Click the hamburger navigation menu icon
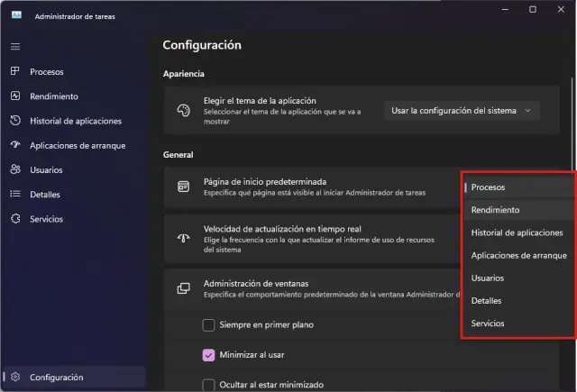577x392 pixels. 14,46
